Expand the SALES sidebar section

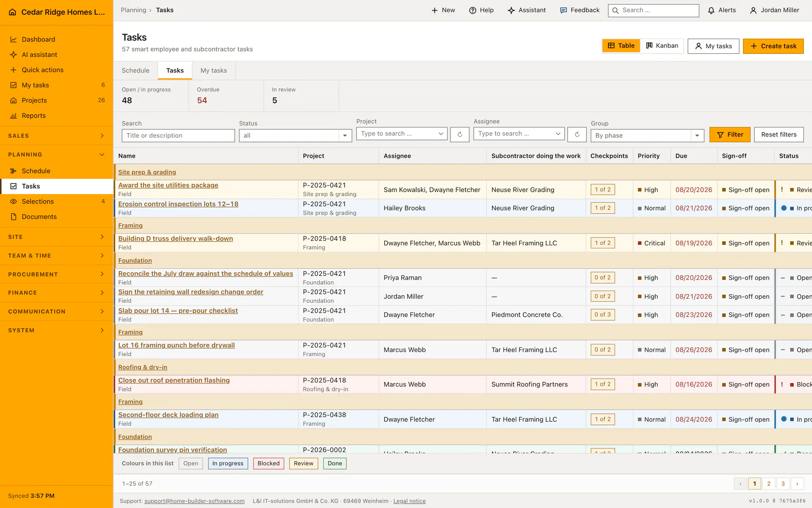[x=56, y=136]
